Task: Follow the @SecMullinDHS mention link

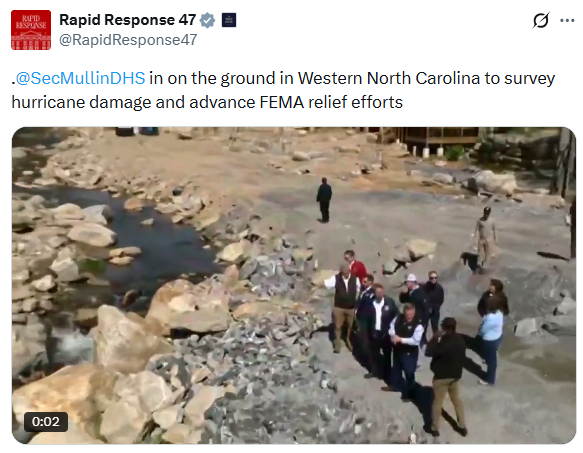Action: pos(80,78)
